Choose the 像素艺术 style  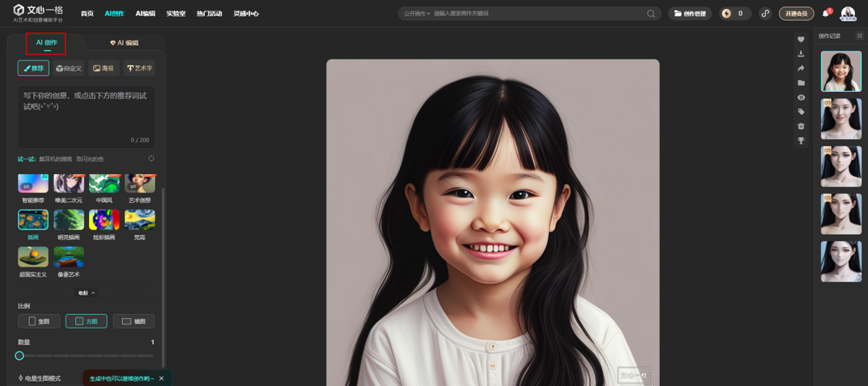coord(69,262)
